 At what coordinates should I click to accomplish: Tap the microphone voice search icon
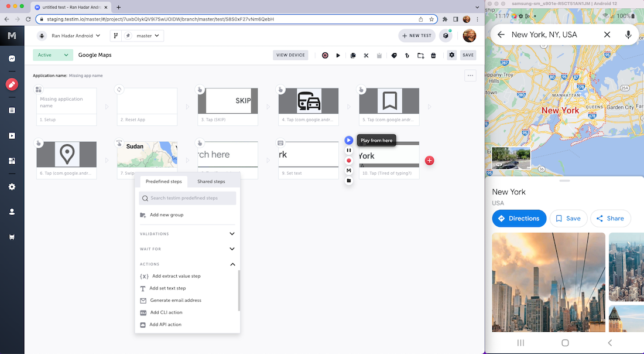628,35
